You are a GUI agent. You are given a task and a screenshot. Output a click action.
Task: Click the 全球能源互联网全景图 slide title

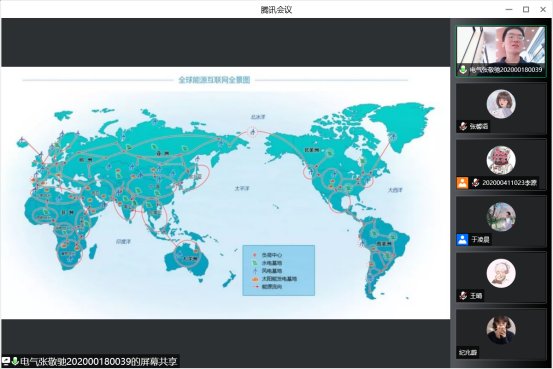[x=214, y=80]
